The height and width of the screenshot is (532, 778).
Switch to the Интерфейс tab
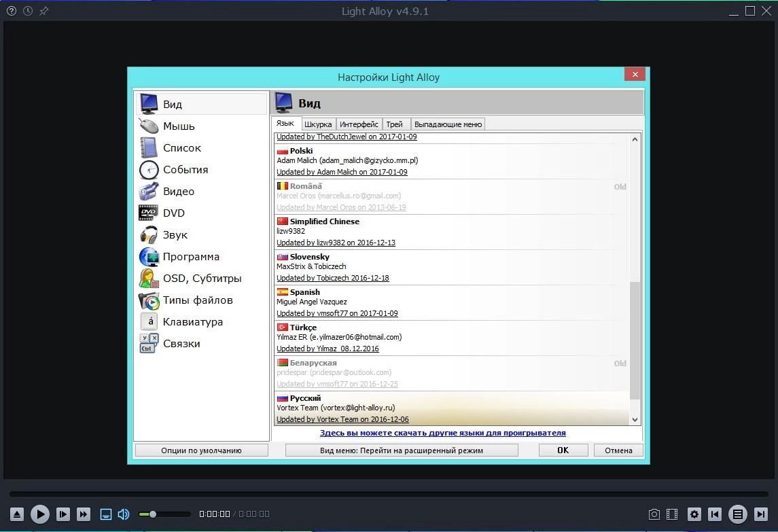click(x=359, y=124)
